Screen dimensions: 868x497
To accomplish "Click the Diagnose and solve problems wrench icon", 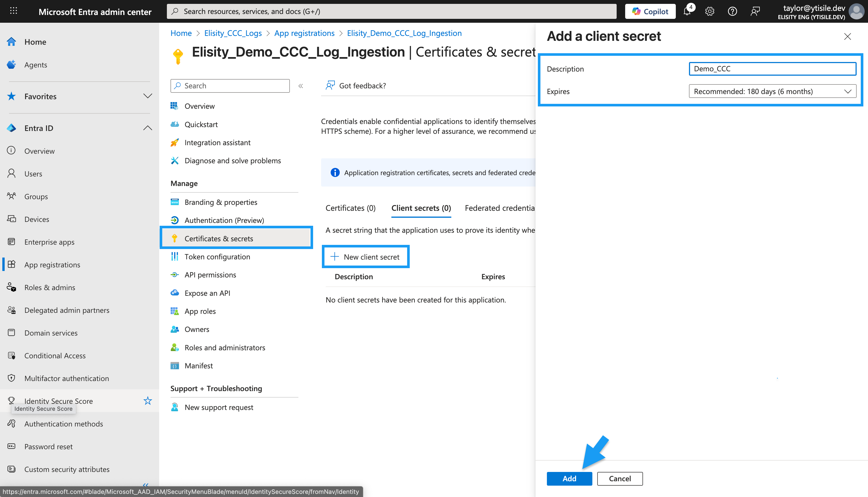I will coord(175,160).
